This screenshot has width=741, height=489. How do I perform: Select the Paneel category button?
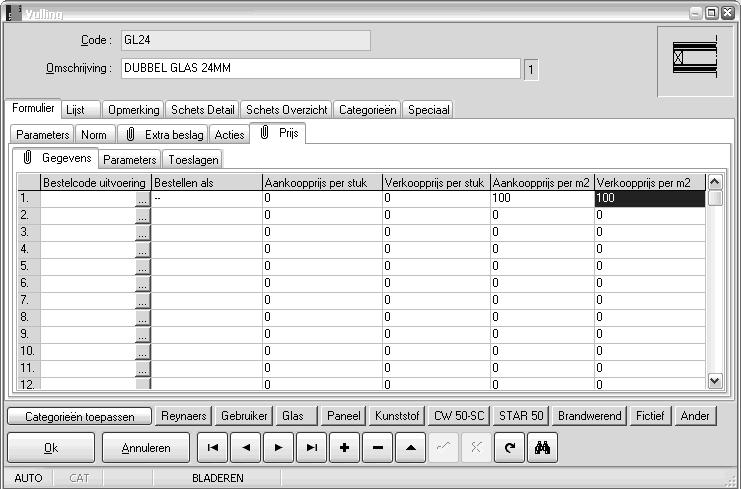[344, 416]
